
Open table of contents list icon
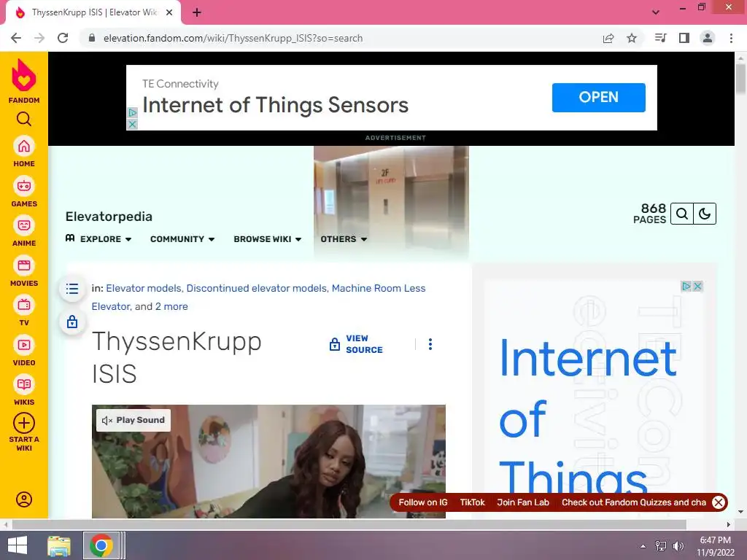click(x=72, y=289)
